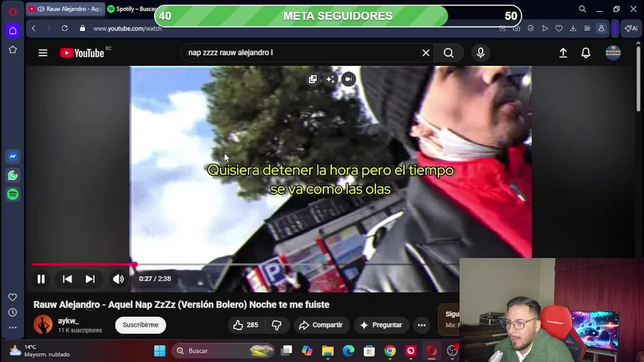Open Opera tab search magnifier
Image resolution: width=644 pixels, height=362 pixels.
click(x=582, y=9)
